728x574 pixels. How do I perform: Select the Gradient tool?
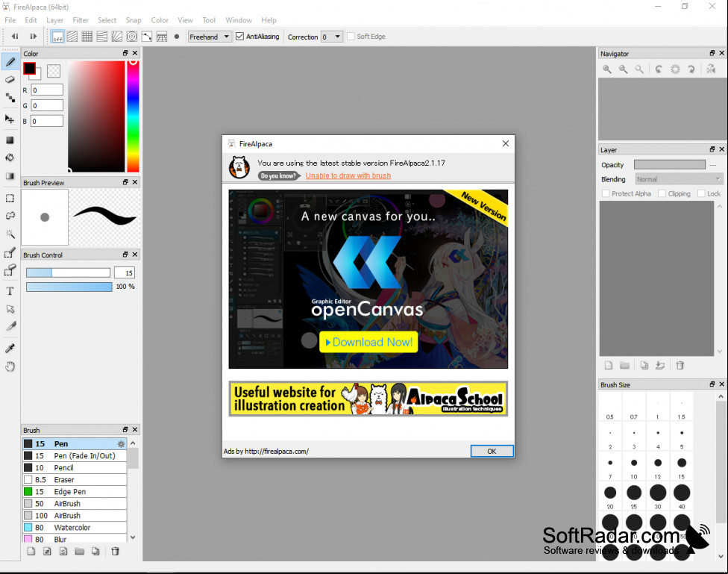(x=10, y=175)
